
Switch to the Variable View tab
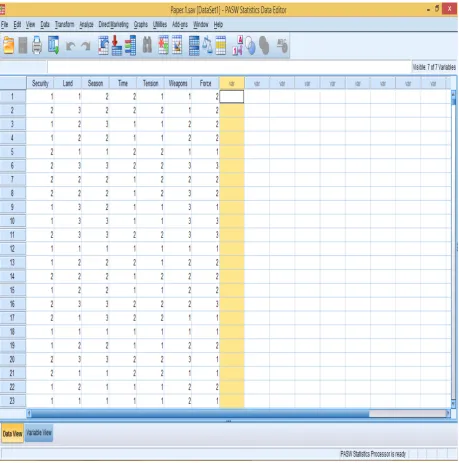39,433
